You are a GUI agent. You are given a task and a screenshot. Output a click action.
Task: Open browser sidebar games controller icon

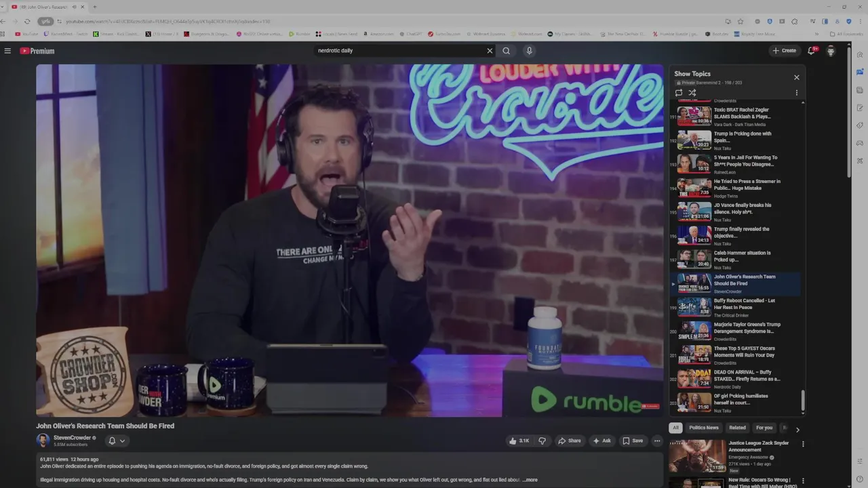(x=860, y=143)
